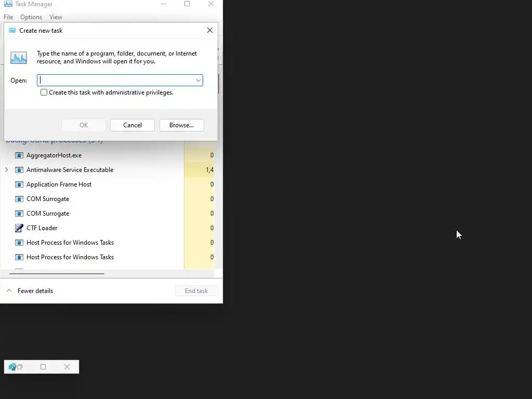
Task: Select the AggregatorHost.exe process icon
Action: (x=19, y=155)
